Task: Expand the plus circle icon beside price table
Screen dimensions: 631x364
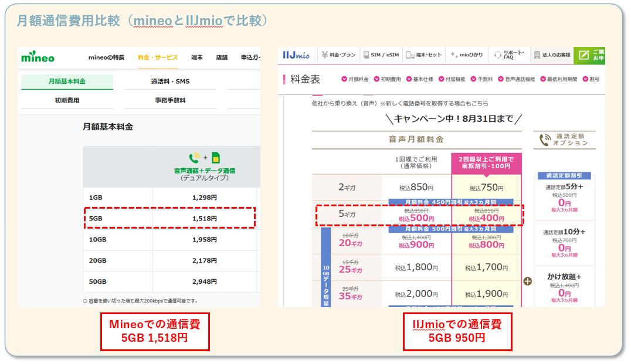Action: (528, 281)
